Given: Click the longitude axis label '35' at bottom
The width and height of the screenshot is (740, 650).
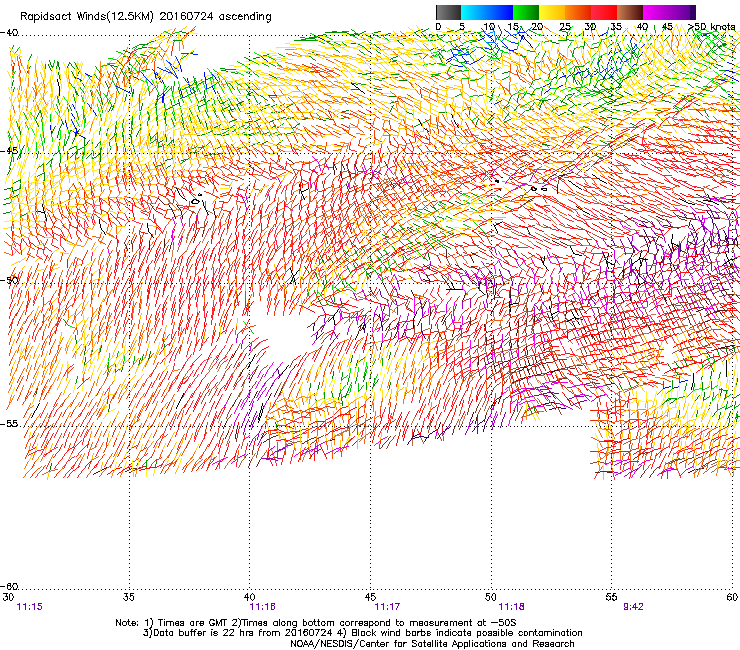Looking at the screenshot, I should pyautogui.click(x=128, y=597).
